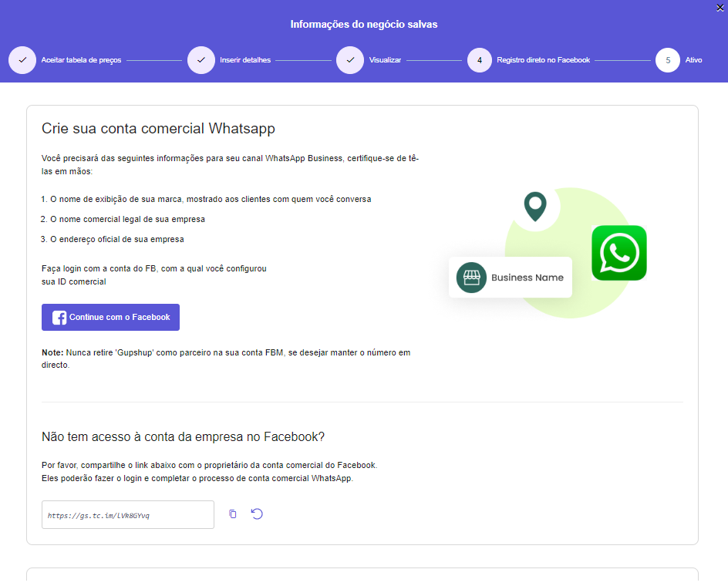Click the Ativo step label

(693, 60)
